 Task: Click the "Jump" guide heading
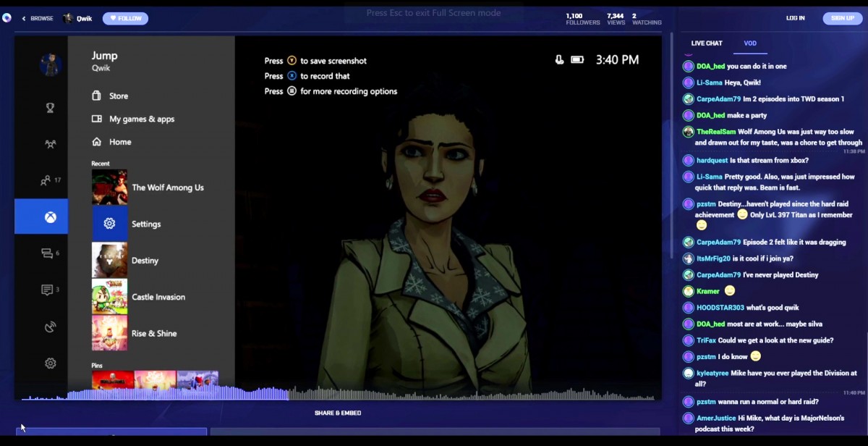coord(104,56)
